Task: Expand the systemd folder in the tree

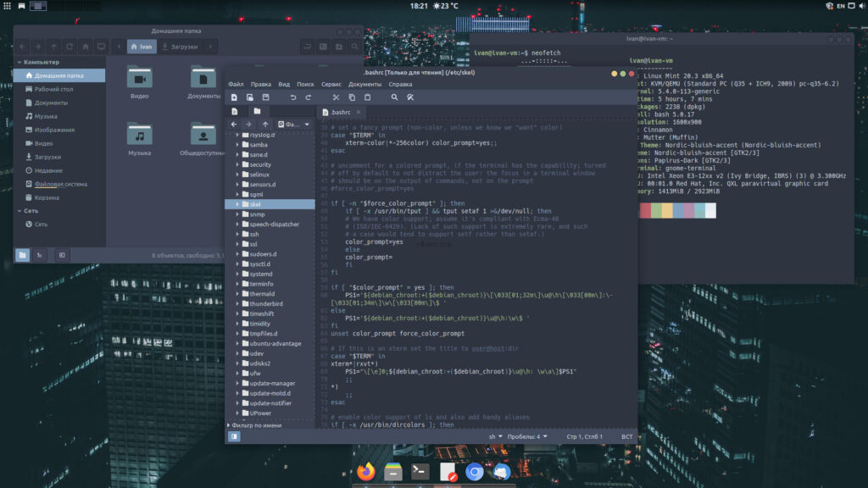Action: [237, 274]
